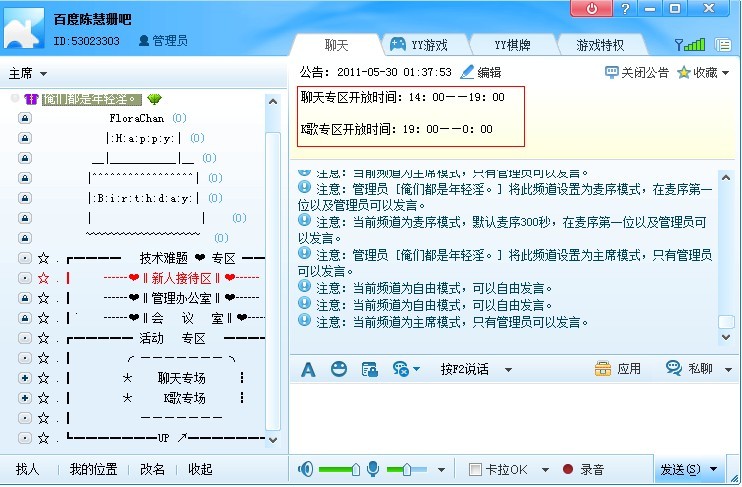The height and width of the screenshot is (487, 742).
Task: Select the FloraChan channel row
Action: [x=137, y=118]
